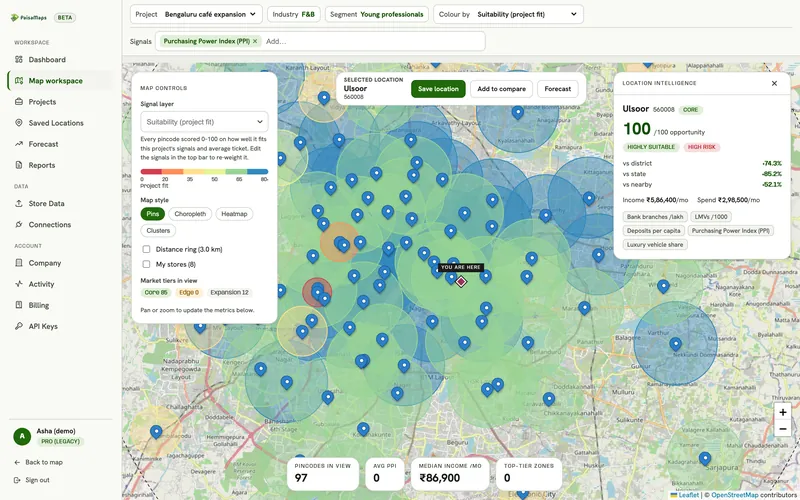Open the Colour by dropdown
The height and width of the screenshot is (500, 800).
(x=508, y=14)
